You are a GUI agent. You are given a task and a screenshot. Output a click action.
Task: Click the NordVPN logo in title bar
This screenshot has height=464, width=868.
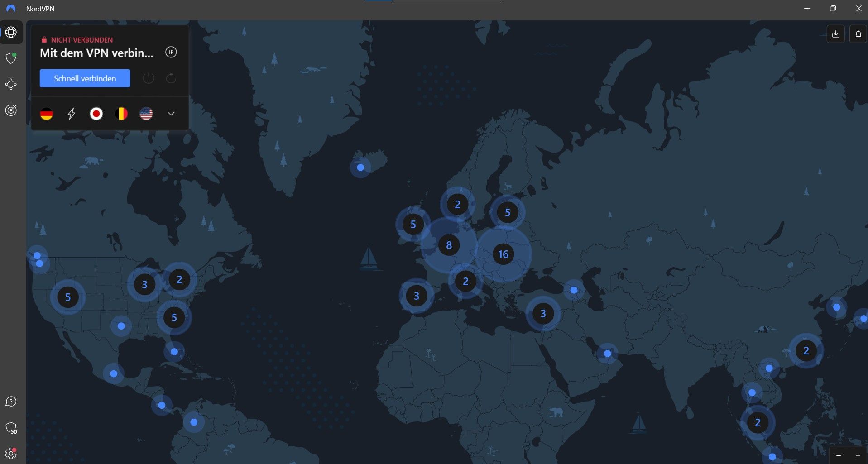click(11, 9)
